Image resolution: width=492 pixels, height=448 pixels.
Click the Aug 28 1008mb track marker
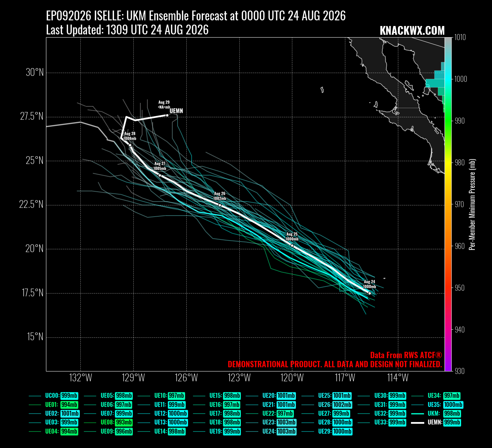pos(130,145)
